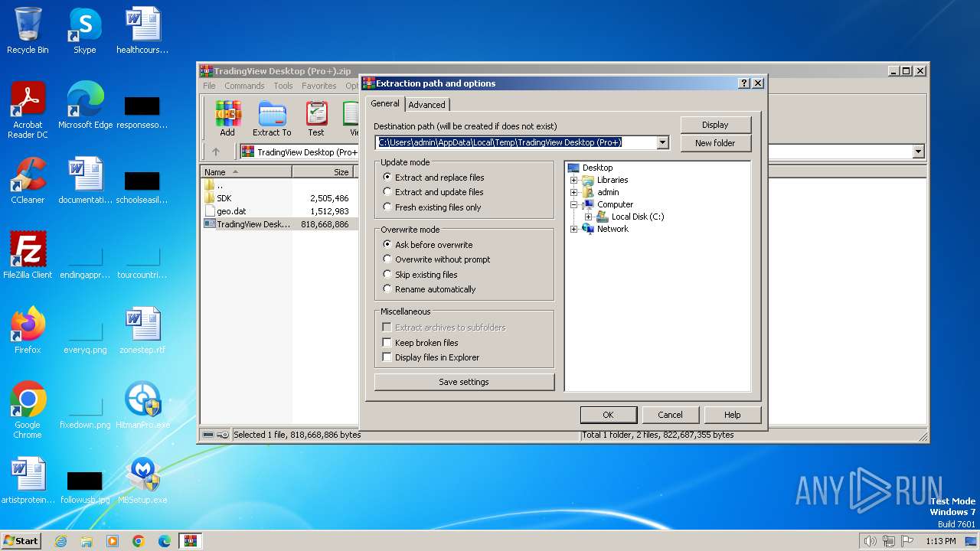Click the Chrome icon in taskbar
980x551 pixels.
[x=139, y=541]
